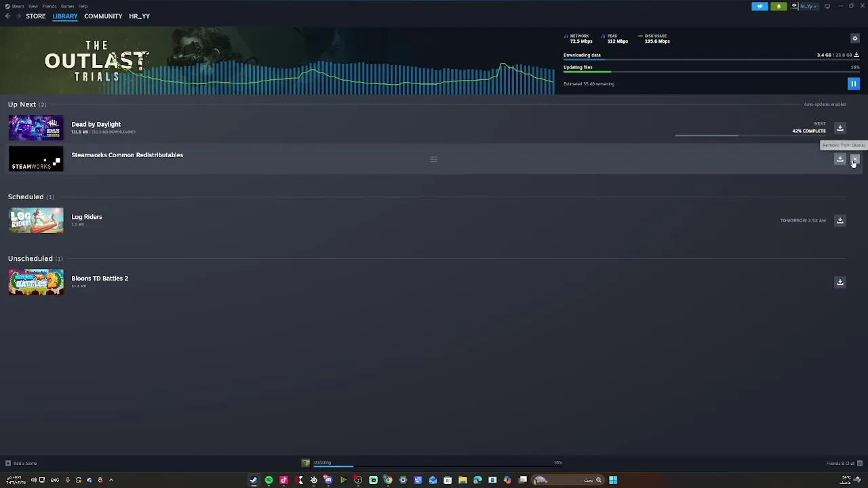Click the Outlast Trials banner logo
Image resolution: width=868 pixels, height=488 pixels.
coord(96,61)
